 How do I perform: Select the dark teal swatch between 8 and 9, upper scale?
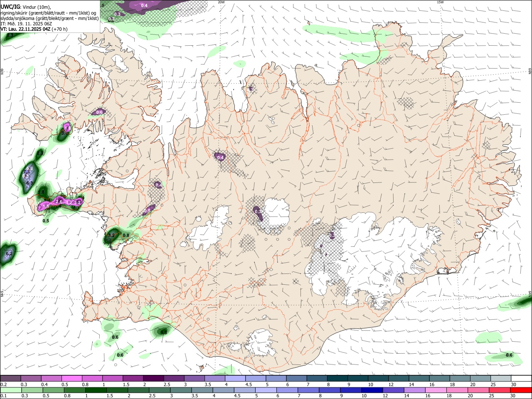(337, 378)
